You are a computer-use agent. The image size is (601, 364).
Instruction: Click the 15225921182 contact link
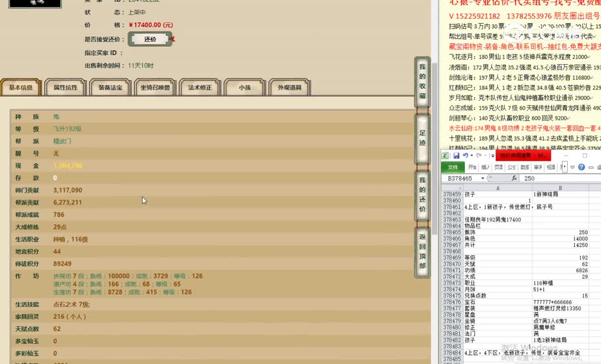[x=479, y=16]
